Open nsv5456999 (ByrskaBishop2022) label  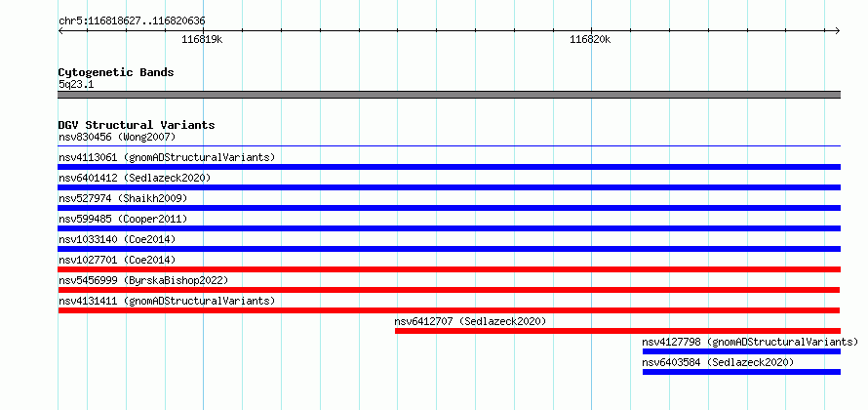point(143,280)
